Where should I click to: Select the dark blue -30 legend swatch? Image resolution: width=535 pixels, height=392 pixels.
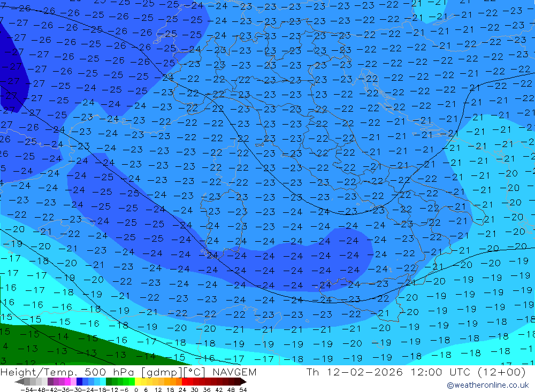click(x=79, y=382)
